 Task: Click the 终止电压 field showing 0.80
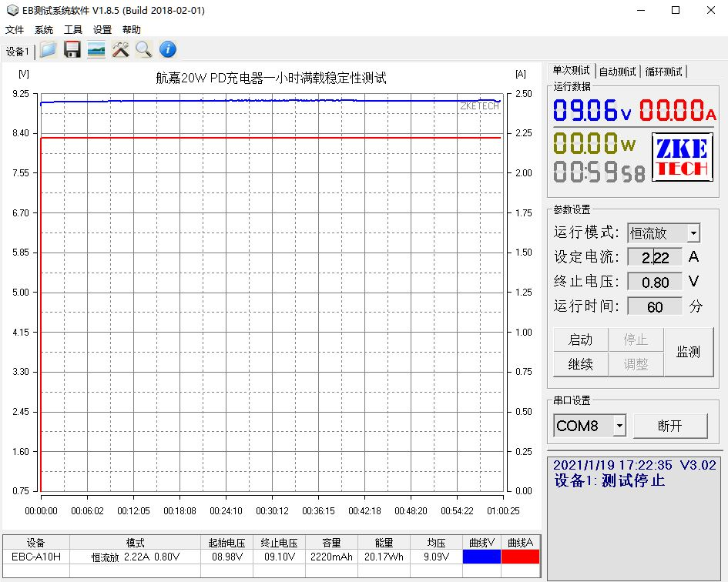[x=655, y=283]
